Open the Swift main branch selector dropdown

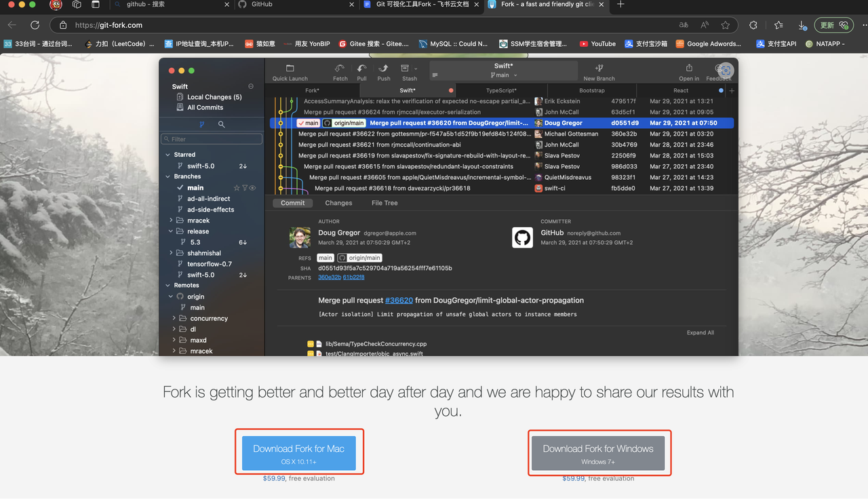click(x=503, y=75)
